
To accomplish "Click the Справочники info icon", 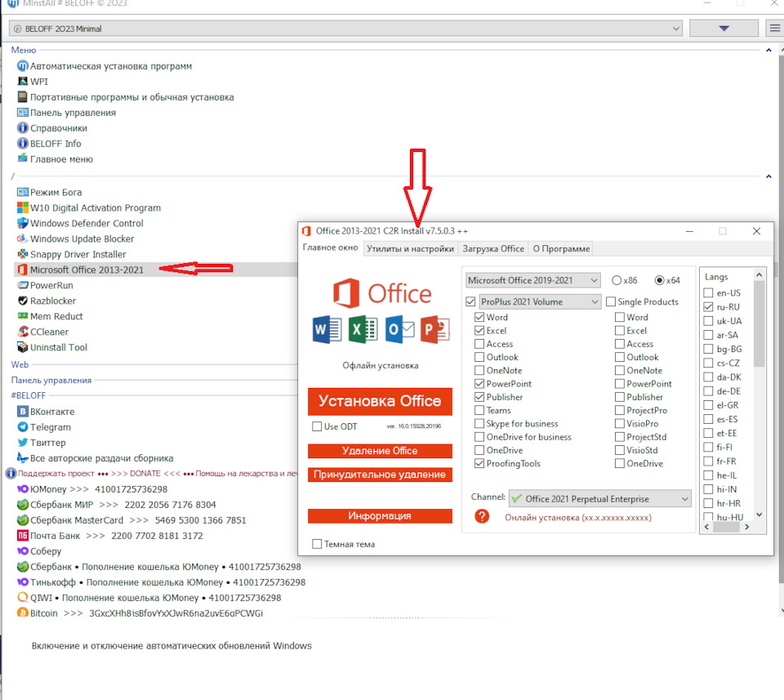I will pyautogui.click(x=23, y=127).
